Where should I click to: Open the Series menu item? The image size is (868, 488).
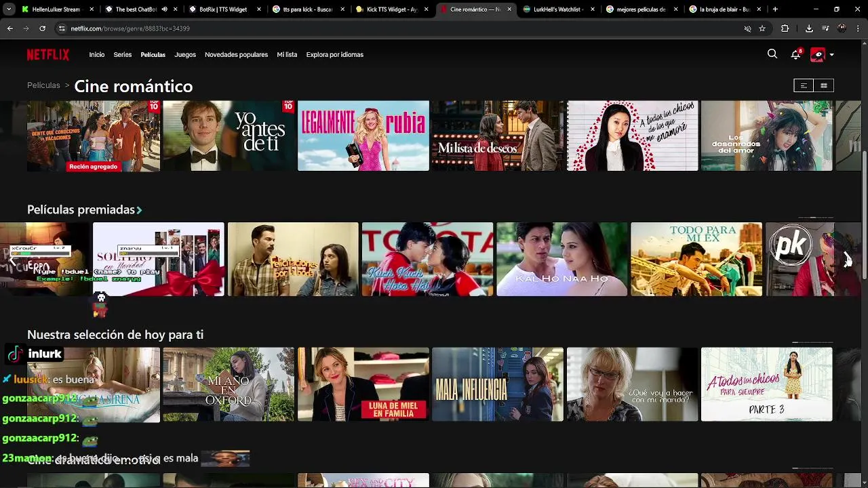click(123, 55)
